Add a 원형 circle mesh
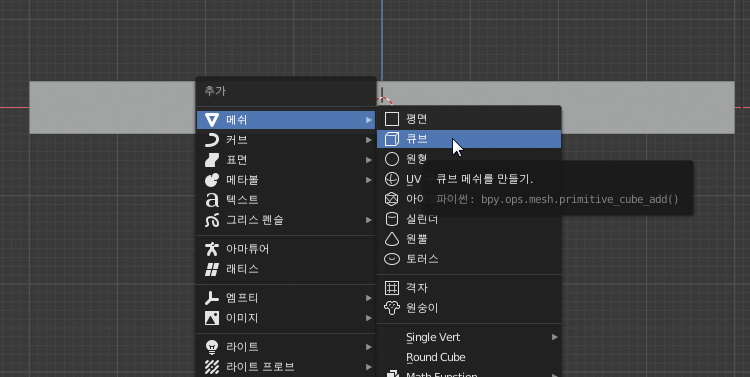Image resolution: width=750 pixels, height=377 pixels. (x=469, y=159)
